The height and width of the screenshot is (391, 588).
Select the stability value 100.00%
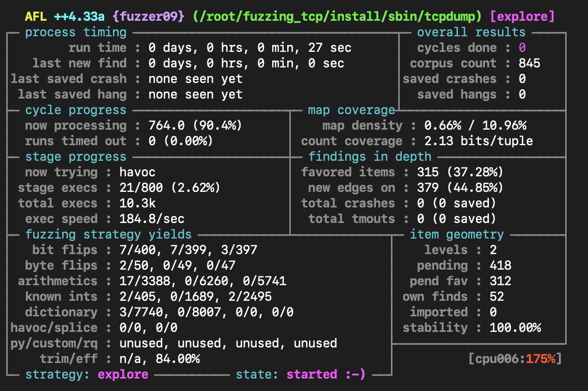point(515,328)
